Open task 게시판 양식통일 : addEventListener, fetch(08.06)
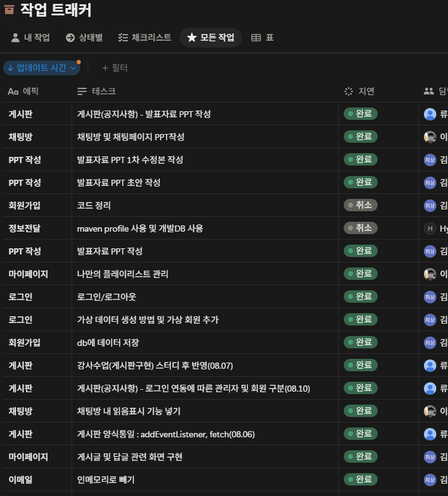 click(166, 434)
